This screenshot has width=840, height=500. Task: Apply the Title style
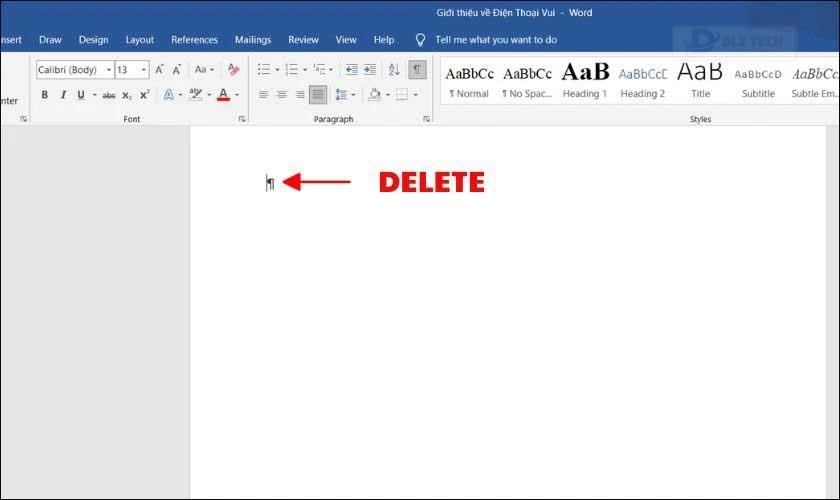point(700,81)
